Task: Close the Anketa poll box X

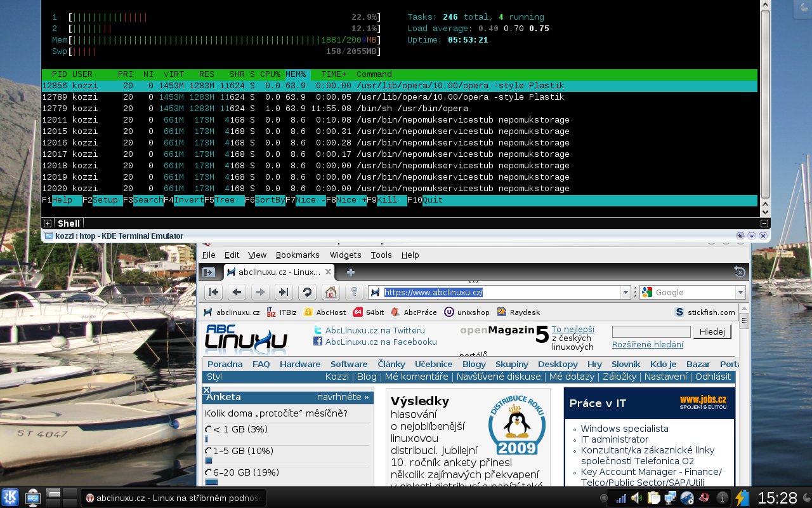Action: 206,391
